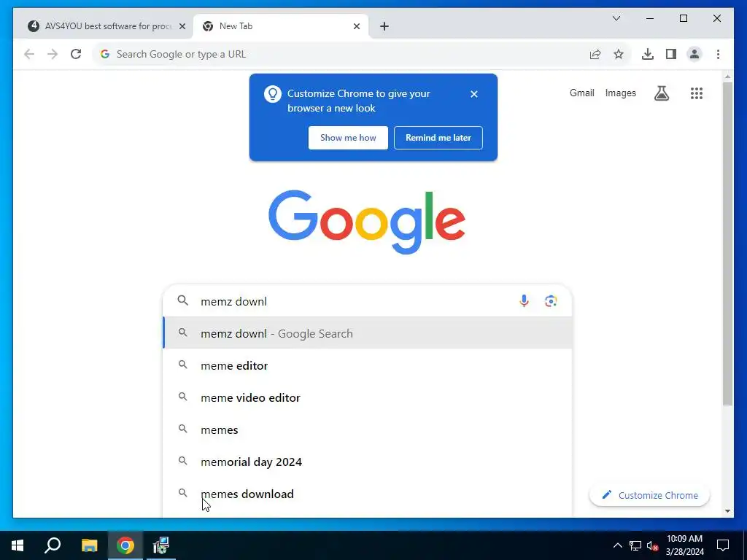Show hidden system tray icons
The width and height of the screenshot is (747, 560).
pyautogui.click(x=617, y=545)
